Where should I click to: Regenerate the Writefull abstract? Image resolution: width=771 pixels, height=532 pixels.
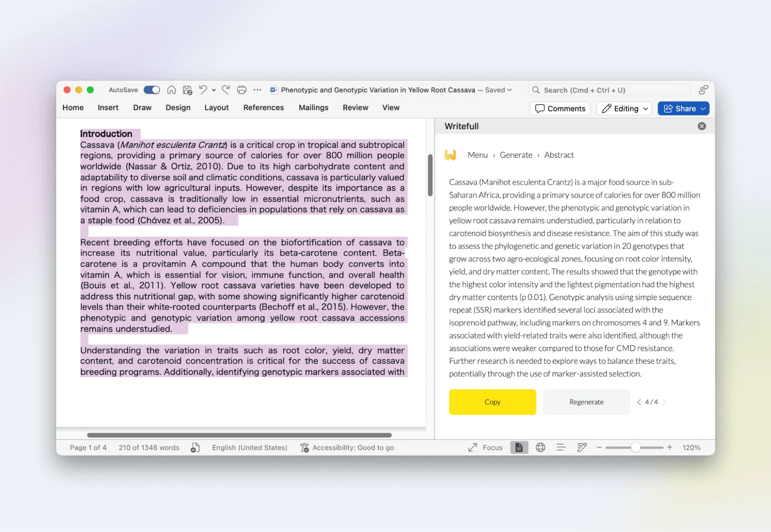click(x=586, y=402)
